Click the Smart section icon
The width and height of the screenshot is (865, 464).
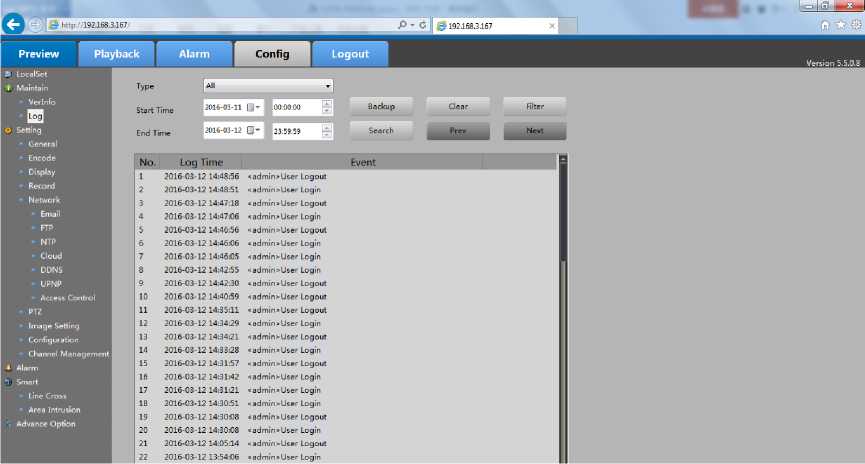[x=8, y=382]
